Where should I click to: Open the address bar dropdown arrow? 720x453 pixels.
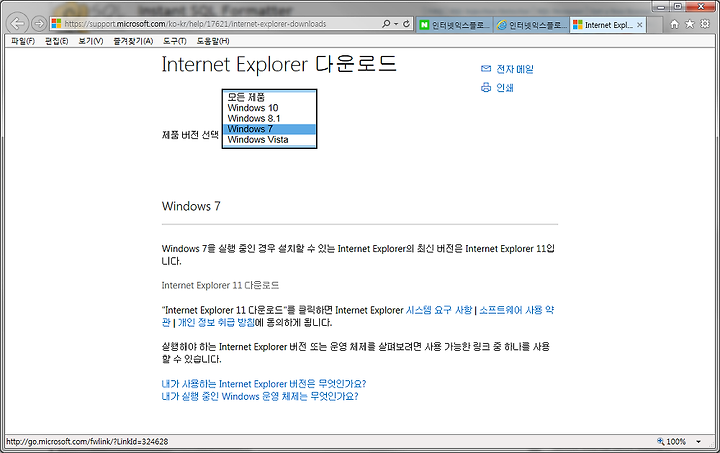[x=396, y=23]
